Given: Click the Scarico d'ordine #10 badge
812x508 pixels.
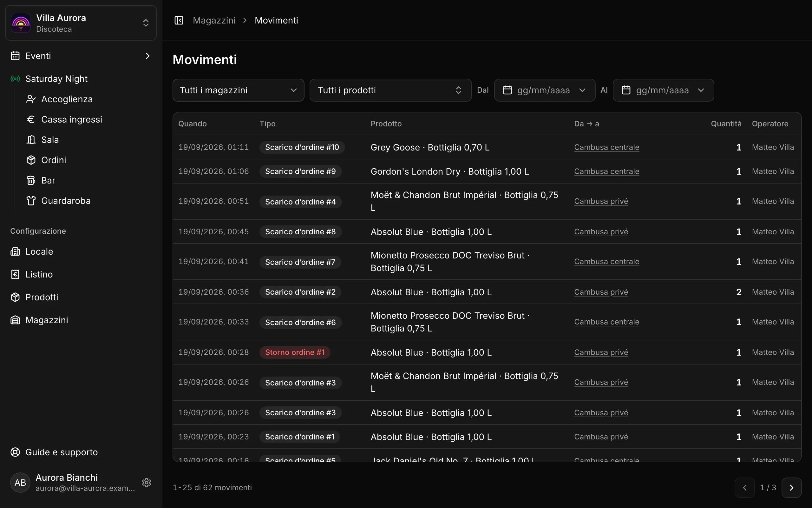Looking at the screenshot, I should coord(302,147).
